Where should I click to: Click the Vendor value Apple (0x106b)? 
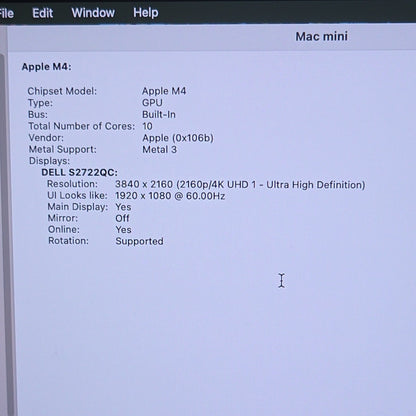(x=178, y=138)
